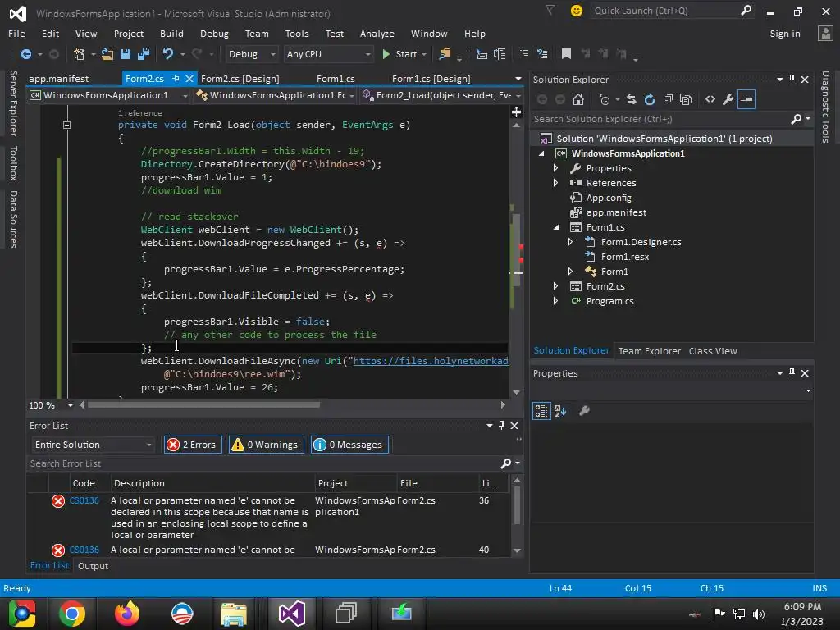840x630 pixels.
Task: Click the View Code icon in Solution Explorer
Action: tap(710, 99)
